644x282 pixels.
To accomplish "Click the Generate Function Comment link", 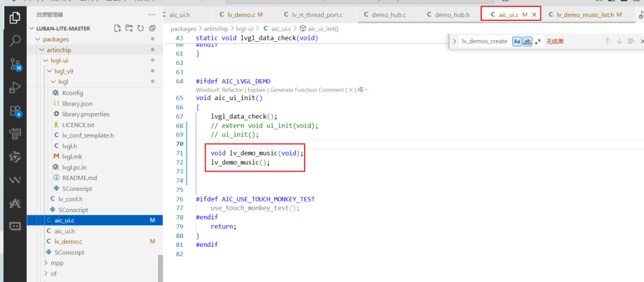I will coord(307,90).
